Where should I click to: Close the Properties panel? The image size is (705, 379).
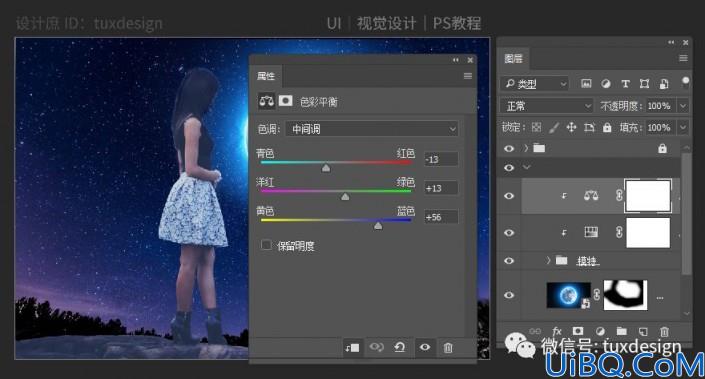(470, 60)
